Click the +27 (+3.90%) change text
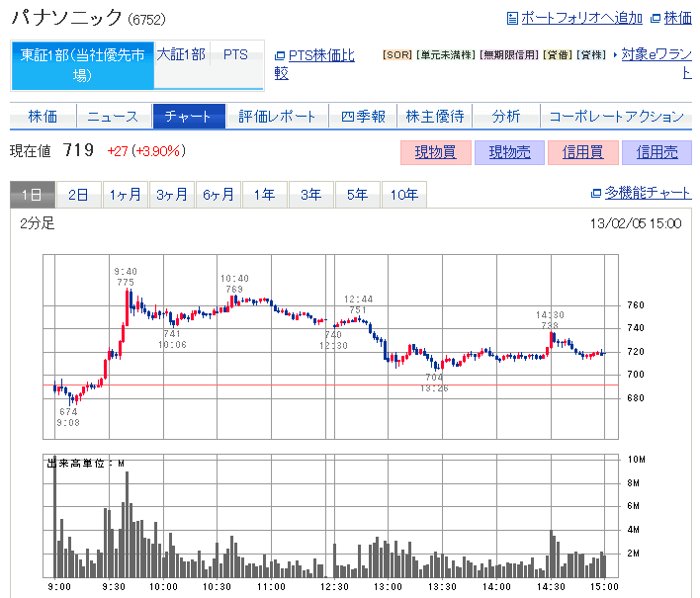The height and width of the screenshot is (598, 700). coord(146,151)
